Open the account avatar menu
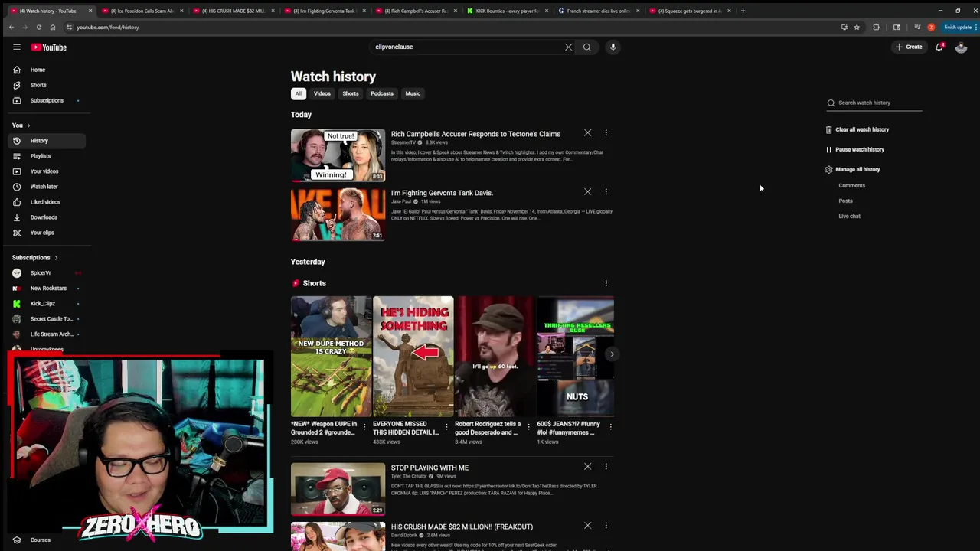The image size is (980, 551). pyautogui.click(x=961, y=47)
